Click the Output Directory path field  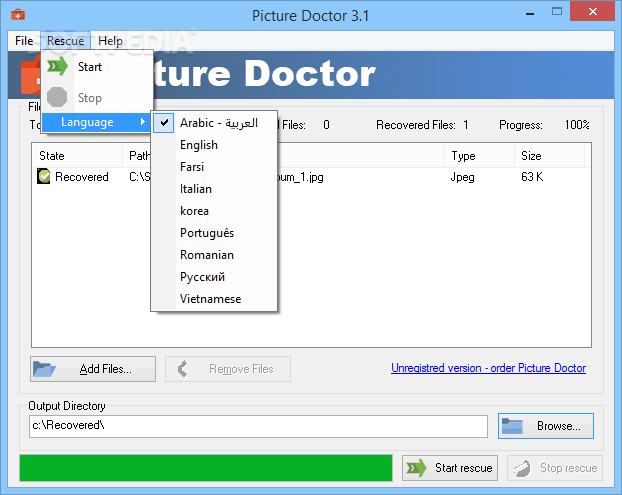coord(258,426)
